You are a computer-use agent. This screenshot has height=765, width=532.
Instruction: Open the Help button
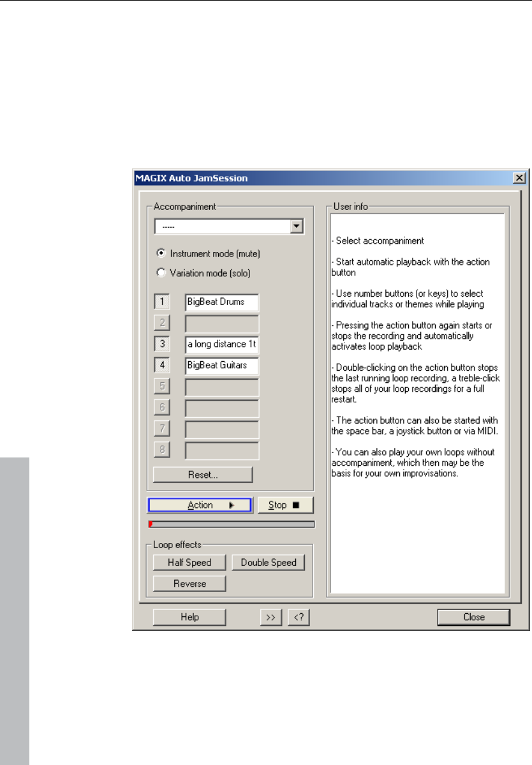pyautogui.click(x=189, y=617)
